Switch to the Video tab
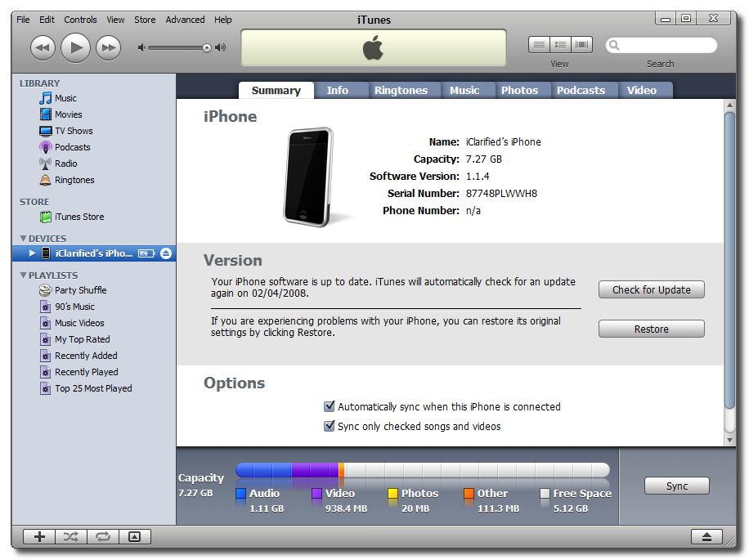The width and height of the screenshot is (749, 560). (642, 90)
